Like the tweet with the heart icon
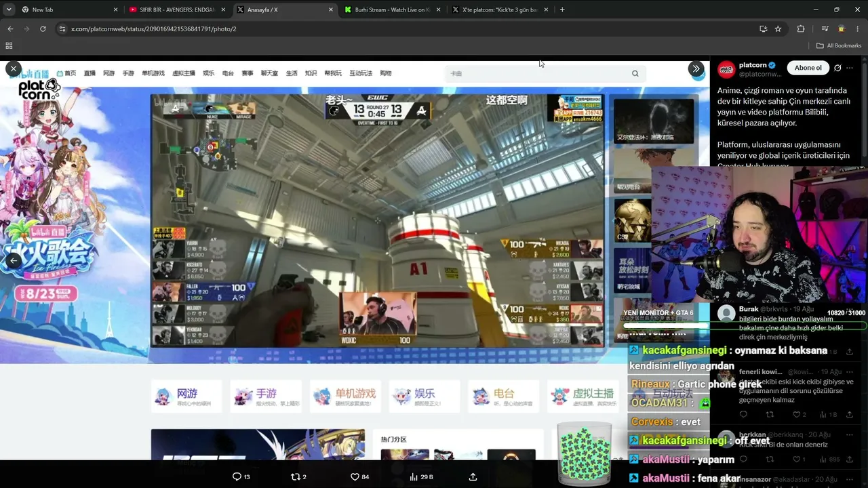Image resolution: width=868 pixels, height=488 pixels. click(x=359, y=477)
